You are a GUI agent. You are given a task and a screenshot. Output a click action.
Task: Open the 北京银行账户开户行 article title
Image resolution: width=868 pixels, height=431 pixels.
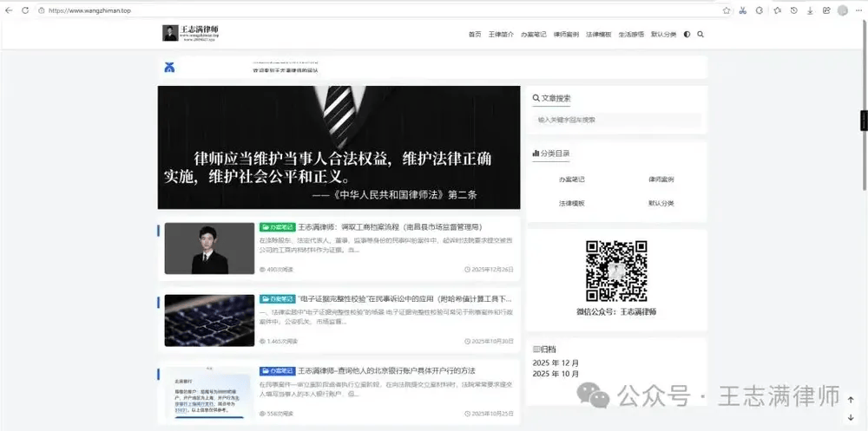pos(386,370)
